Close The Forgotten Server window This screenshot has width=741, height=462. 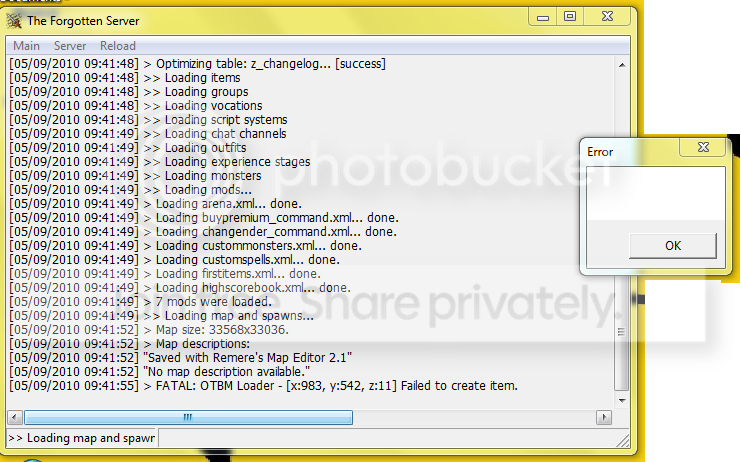pyautogui.click(x=607, y=17)
